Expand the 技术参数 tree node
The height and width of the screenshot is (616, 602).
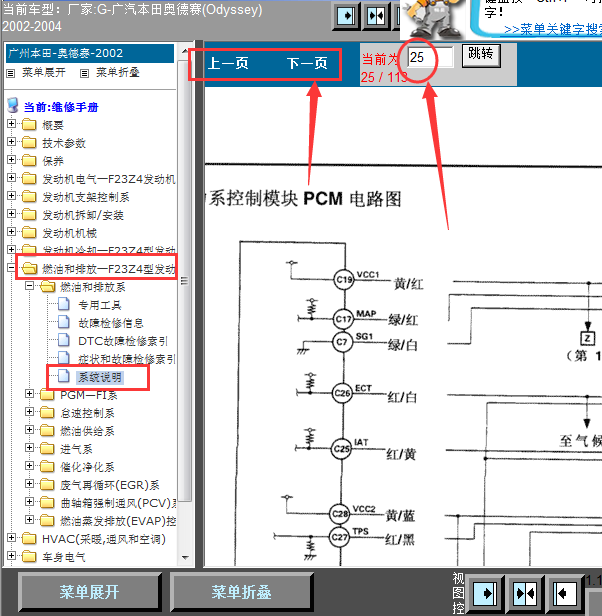tap(11, 141)
